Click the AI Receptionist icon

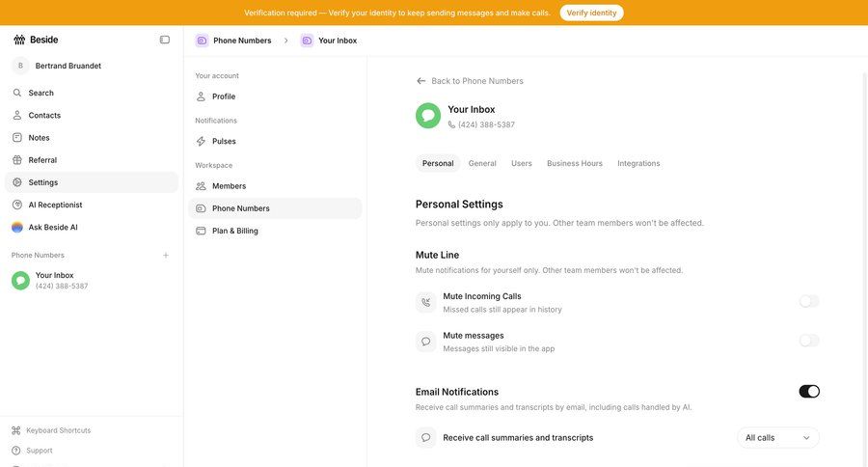tap(17, 205)
